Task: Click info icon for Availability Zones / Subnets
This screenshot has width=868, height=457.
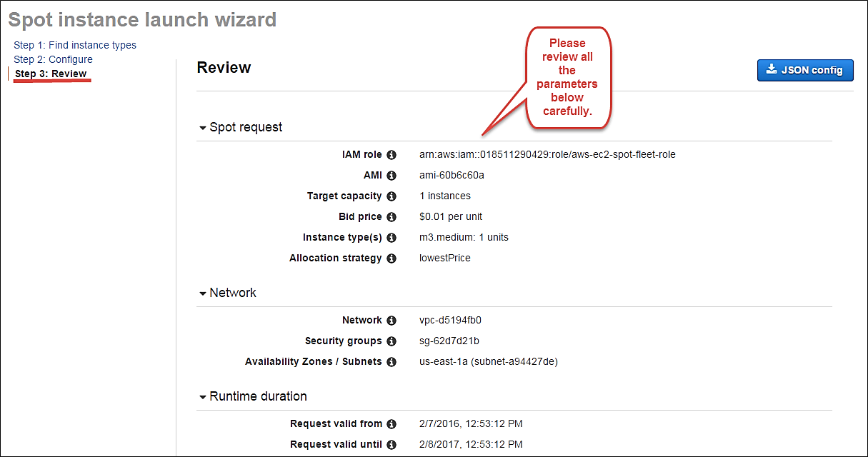Action: click(391, 361)
